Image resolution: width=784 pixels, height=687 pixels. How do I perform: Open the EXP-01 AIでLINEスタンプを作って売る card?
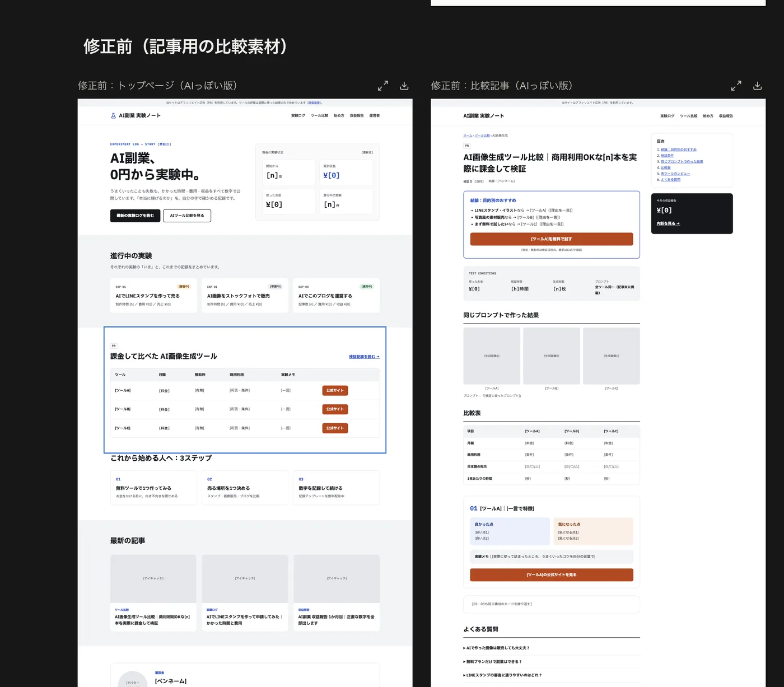[153, 296]
